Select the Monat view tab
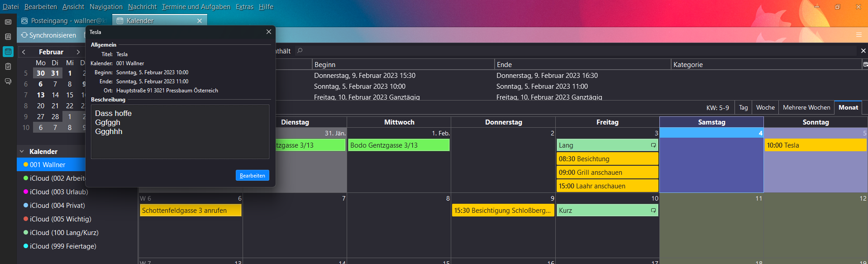868x264 pixels. [x=848, y=107]
